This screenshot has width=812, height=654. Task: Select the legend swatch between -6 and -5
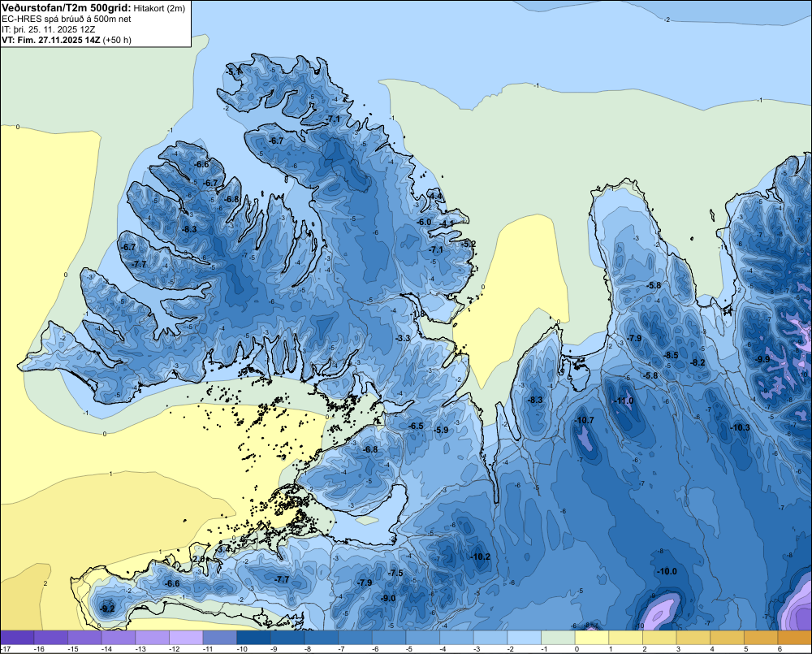(388, 638)
